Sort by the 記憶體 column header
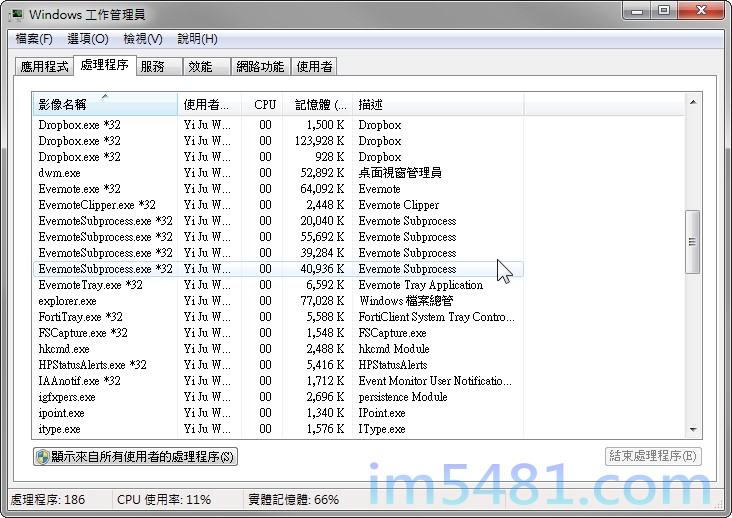This screenshot has width=732, height=518. [317, 105]
